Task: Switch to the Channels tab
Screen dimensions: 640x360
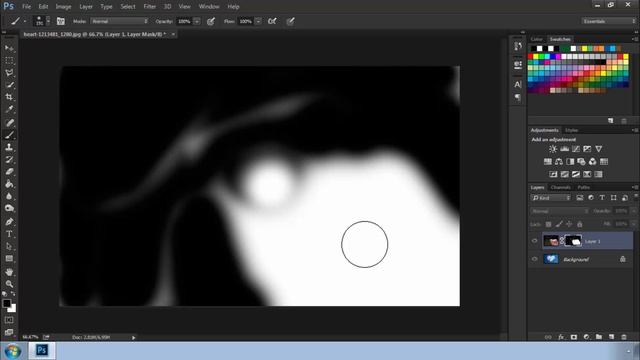Action: [x=560, y=187]
